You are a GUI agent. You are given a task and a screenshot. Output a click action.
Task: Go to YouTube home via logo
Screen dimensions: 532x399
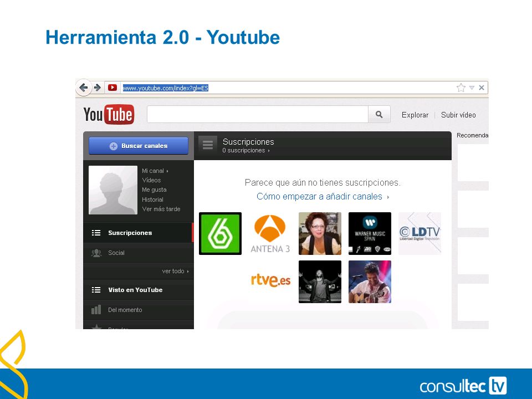109,114
